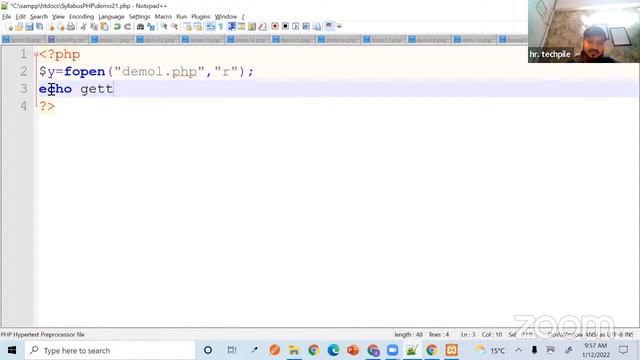Click the Paste toolbar icon
This screenshot has height=360, width=640.
coord(104,27)
